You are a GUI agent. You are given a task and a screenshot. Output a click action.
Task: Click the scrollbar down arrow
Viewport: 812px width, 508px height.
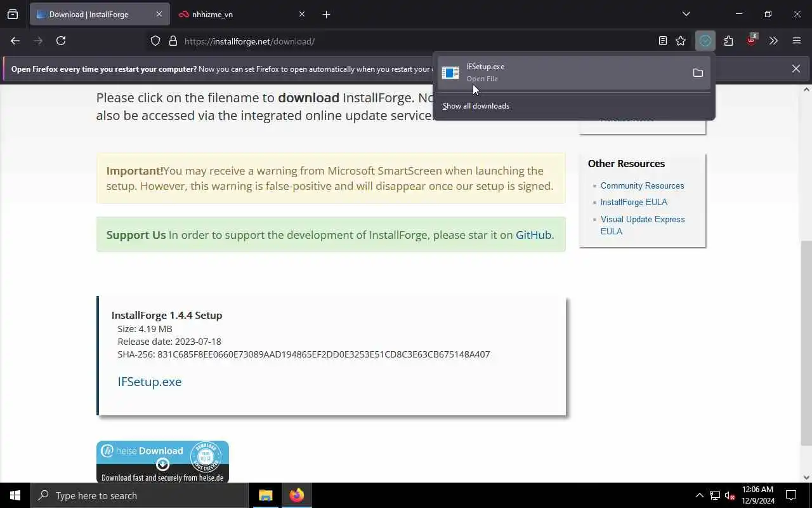click(x=806, y=478)
